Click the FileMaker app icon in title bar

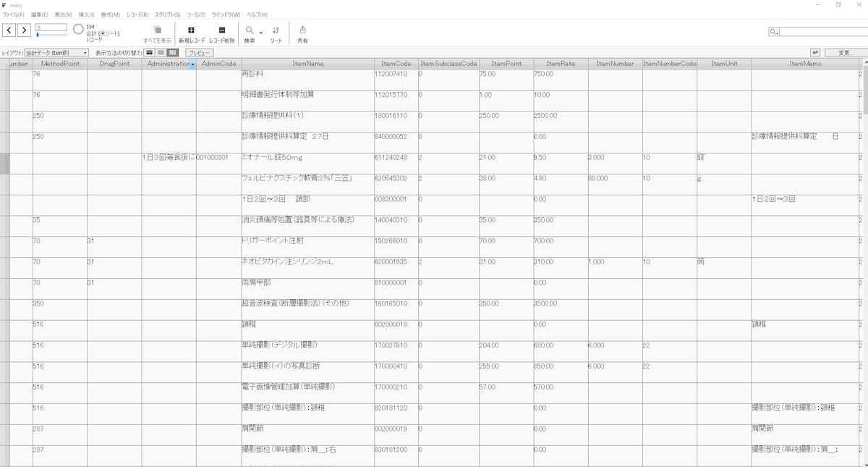tap(4, 4)
